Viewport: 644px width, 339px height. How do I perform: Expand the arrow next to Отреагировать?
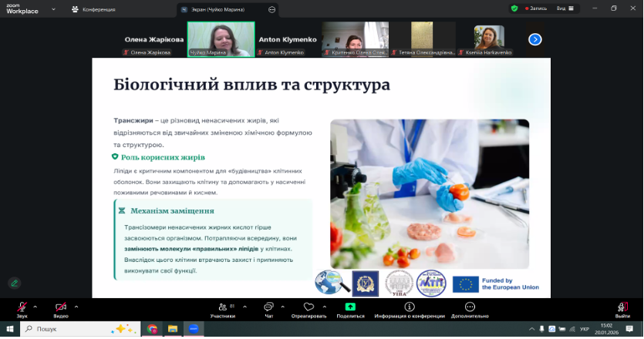pyautogui.click(x=325, y=307)
